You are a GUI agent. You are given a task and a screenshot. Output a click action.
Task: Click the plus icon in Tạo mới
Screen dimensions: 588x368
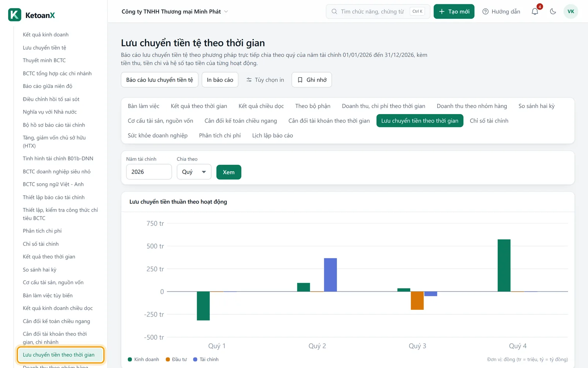tap(442, 11)
